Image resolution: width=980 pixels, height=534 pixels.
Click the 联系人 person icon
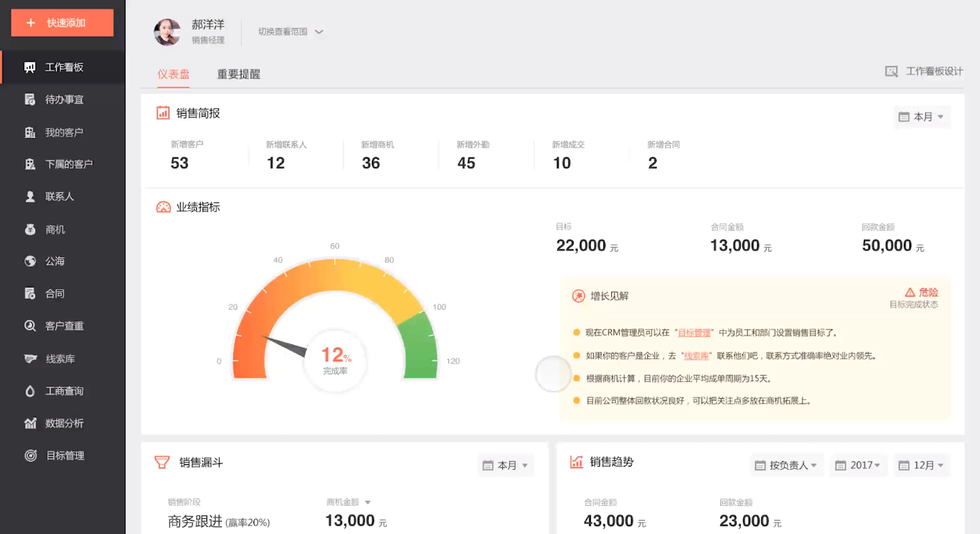[31, 197]
